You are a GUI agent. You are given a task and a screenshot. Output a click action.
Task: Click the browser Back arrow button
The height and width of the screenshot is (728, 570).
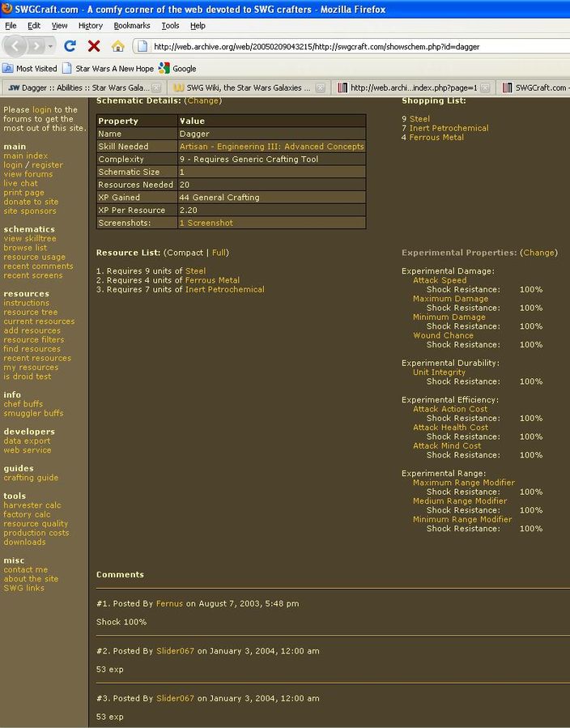pyautogui.click(x=18, y=46)
